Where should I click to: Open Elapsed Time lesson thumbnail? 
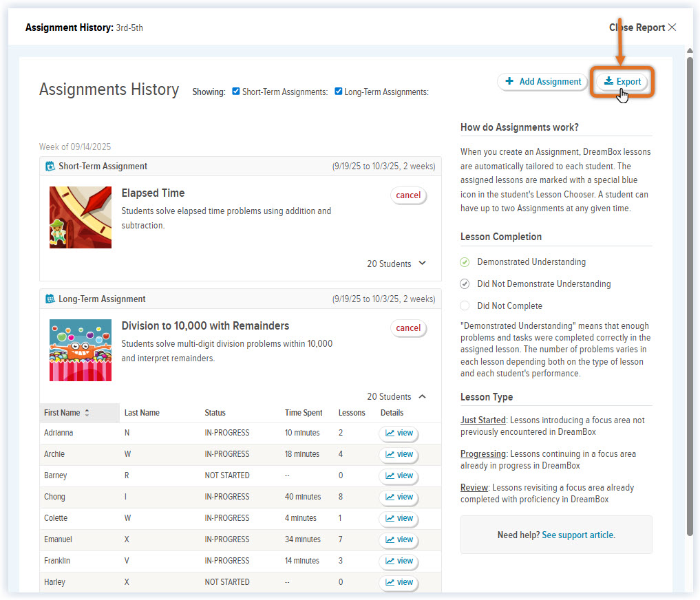click(81, 217)
